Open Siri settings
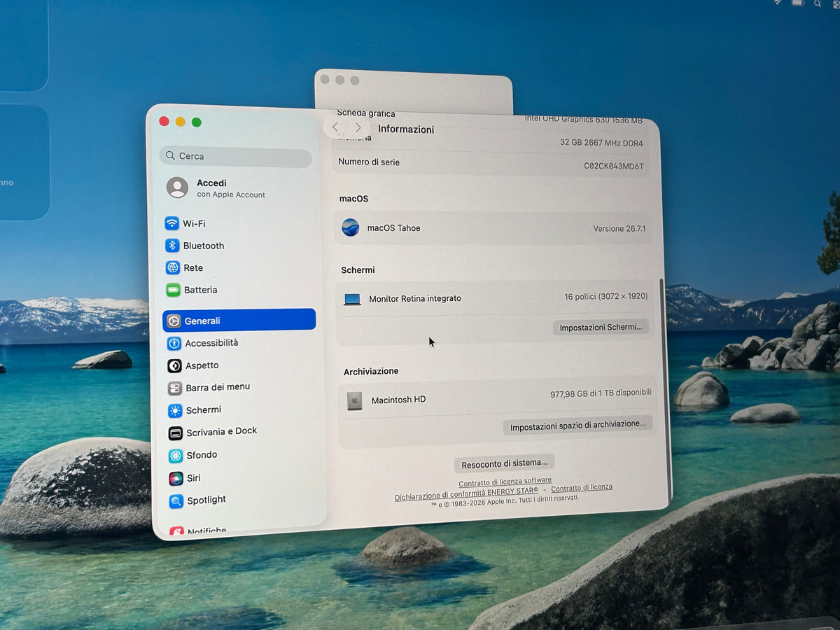The height and width of the screenshot is (630, 840). pos(185,478)
